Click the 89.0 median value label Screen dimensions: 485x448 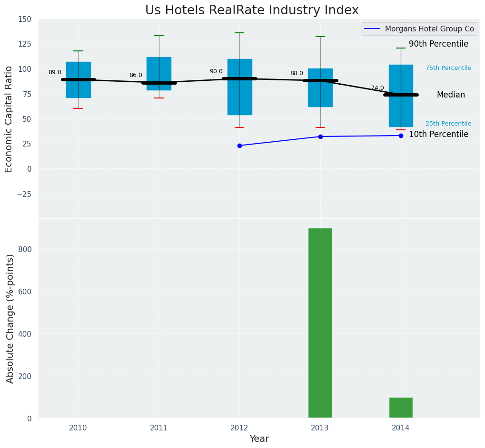click(x=55, y=73)
